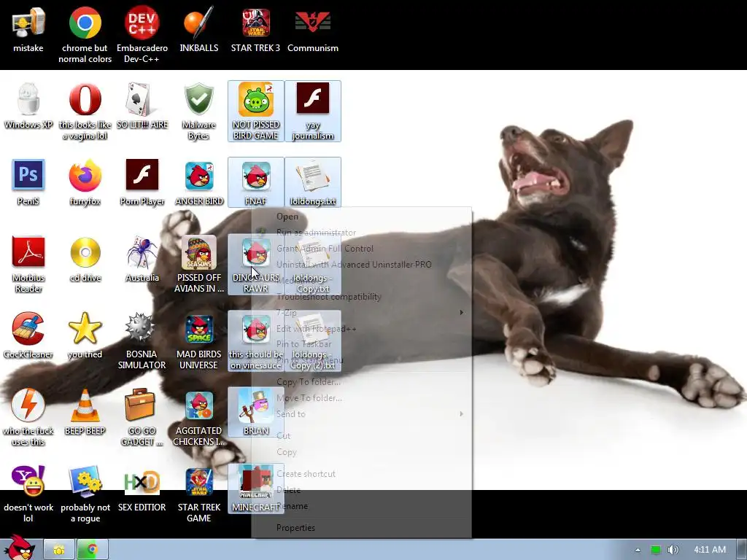Select Troubleshoot compatibility menu entry
747x560 pixels.
click(x=362, y=297)
